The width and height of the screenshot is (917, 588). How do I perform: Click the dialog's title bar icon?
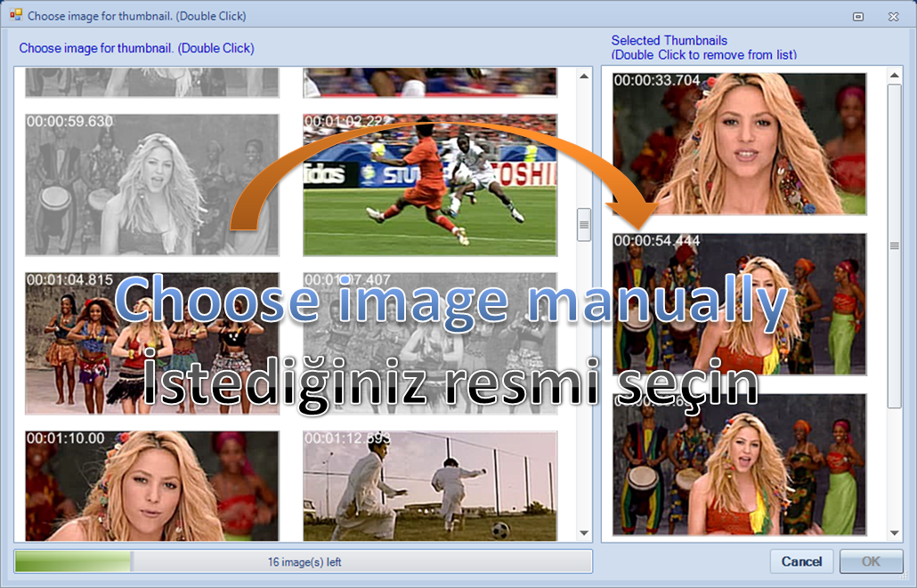pos(16,14)
